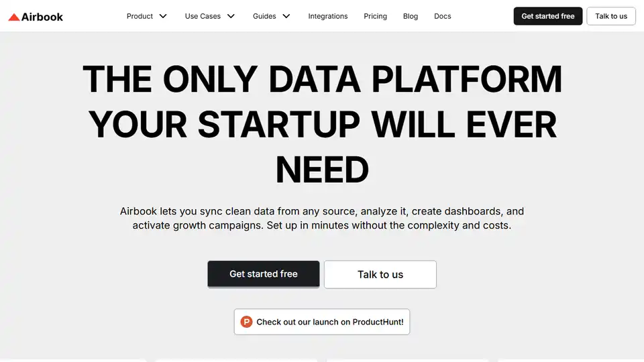Image resolution: width=644 pixels, height=362 pixels.
Task: Click the large hero Get started free button
Action: [264, 274]
